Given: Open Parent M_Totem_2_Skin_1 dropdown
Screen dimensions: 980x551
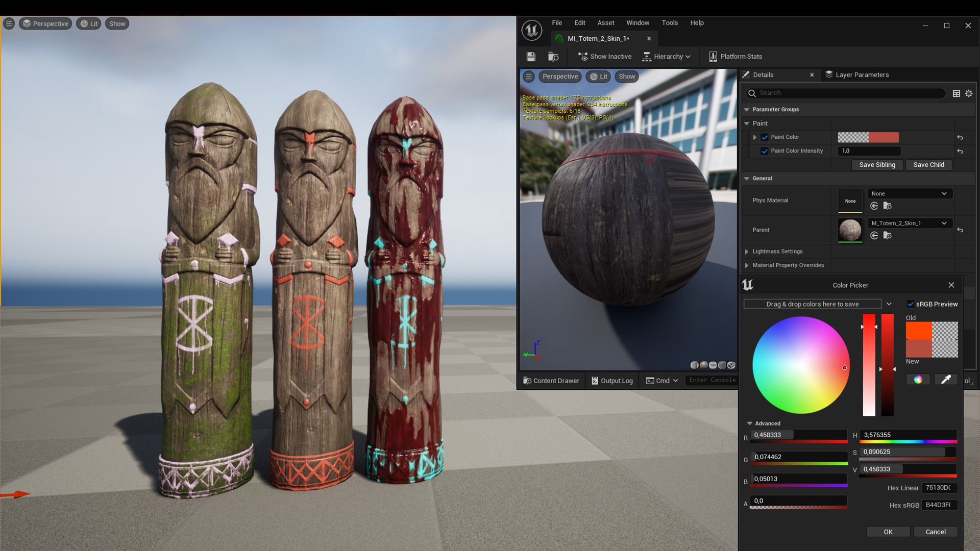Looking at the screenshot, I should 910,223.
